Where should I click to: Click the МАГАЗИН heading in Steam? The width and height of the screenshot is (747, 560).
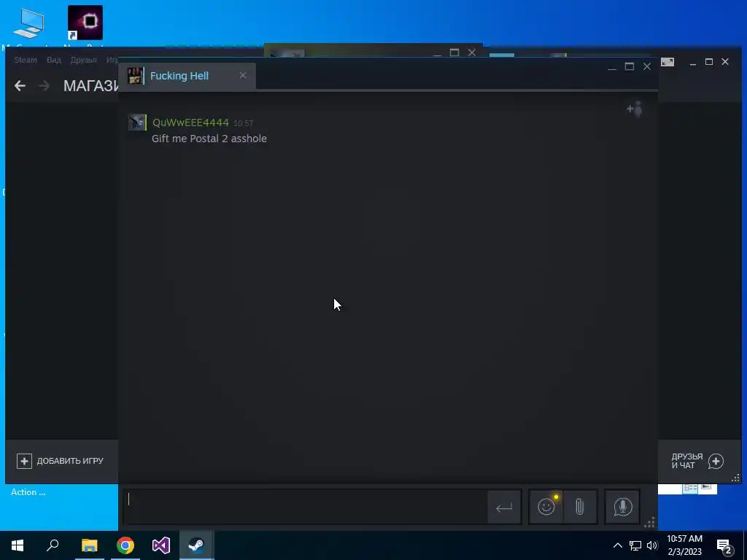[91, 86]
